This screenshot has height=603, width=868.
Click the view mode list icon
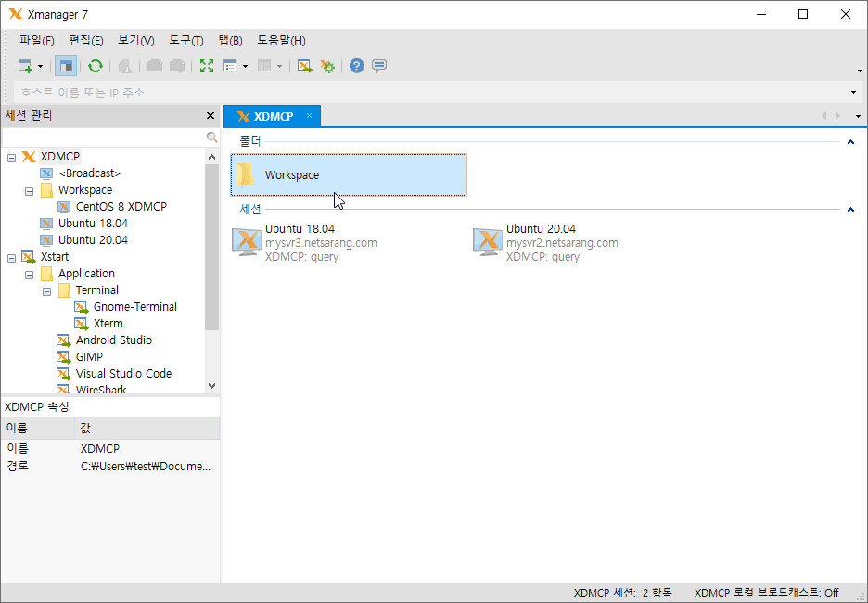pyautogui.click(x=230, y=66)
